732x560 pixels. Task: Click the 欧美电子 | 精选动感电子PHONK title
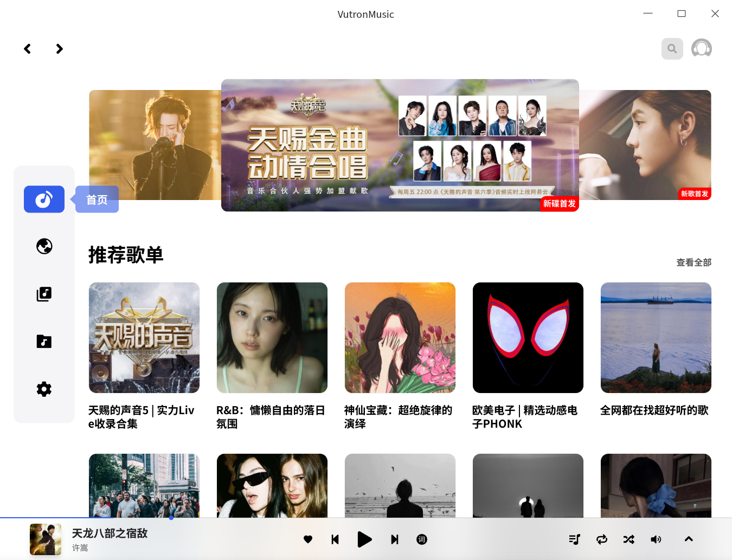point(525,417)
